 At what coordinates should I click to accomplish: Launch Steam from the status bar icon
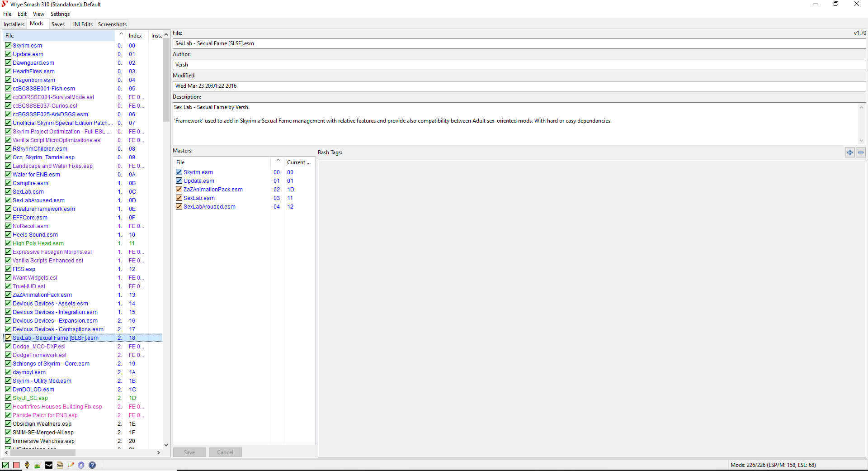click(x=49, y=465)
